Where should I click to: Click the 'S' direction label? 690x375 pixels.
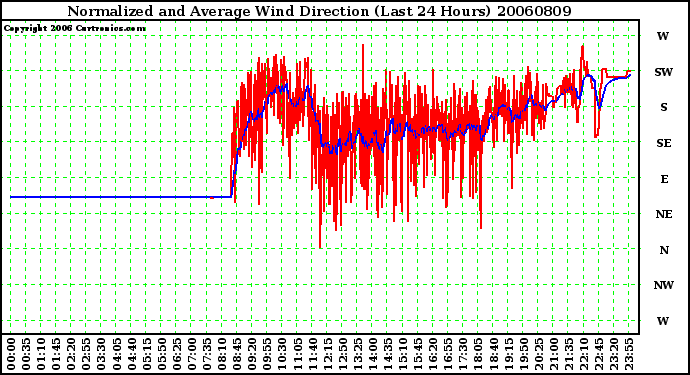pyautogui.click(x=664, y=107)
